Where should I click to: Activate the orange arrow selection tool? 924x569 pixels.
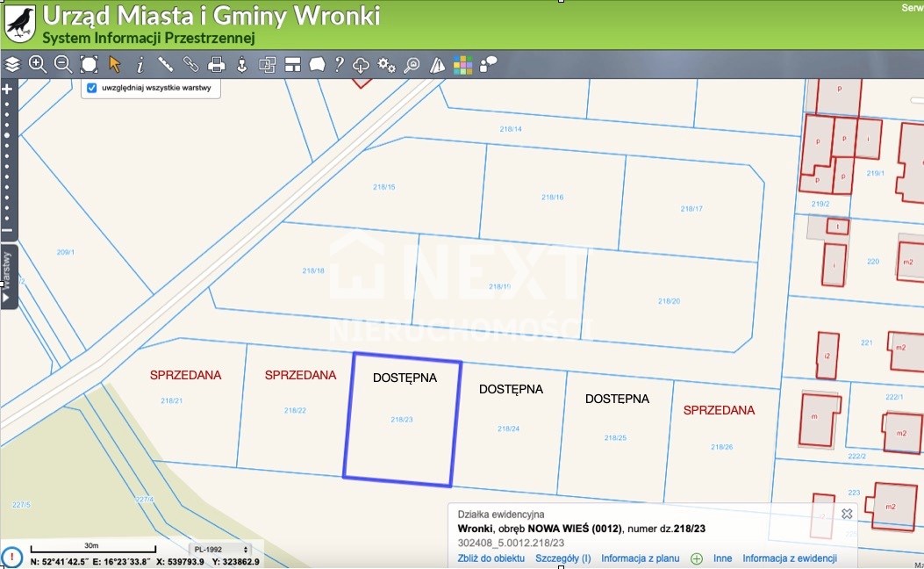point(114,64)
